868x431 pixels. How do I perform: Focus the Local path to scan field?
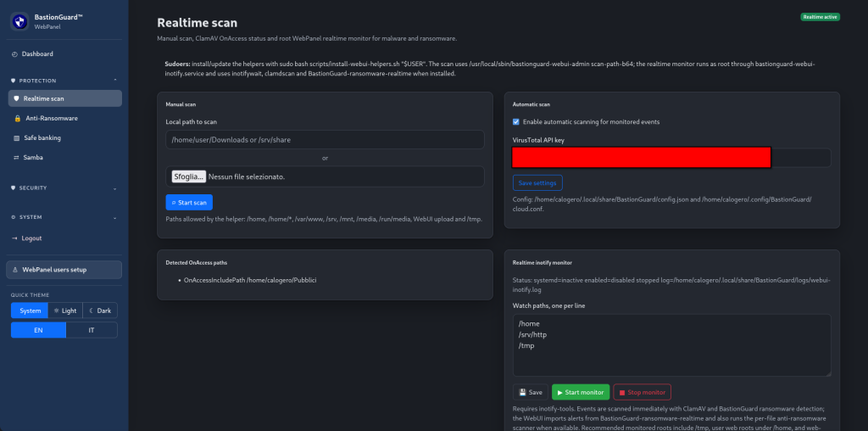pyautogui.click(x=325, y=140)
